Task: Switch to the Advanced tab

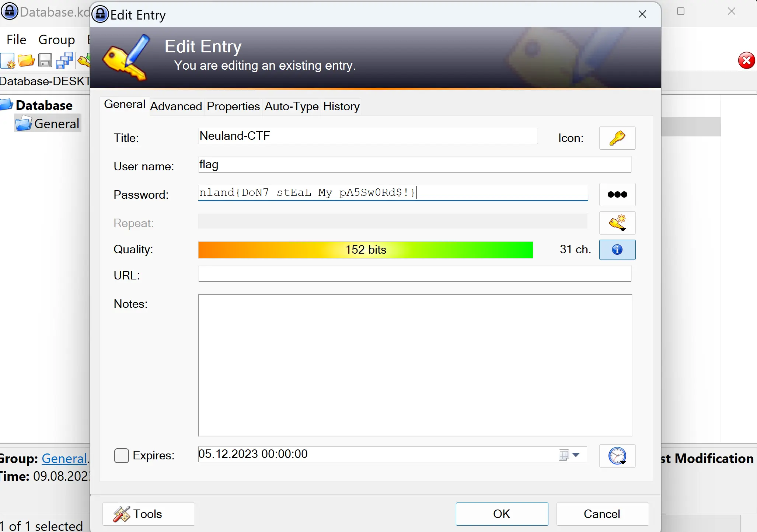Action: click(176, 107)
